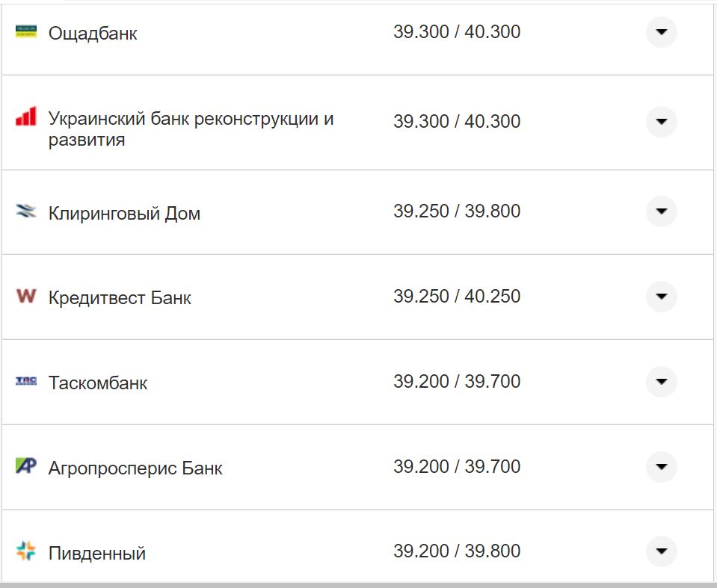Open the Пивденный dropdown arrow
717x588 pixels.
point(661,551)
